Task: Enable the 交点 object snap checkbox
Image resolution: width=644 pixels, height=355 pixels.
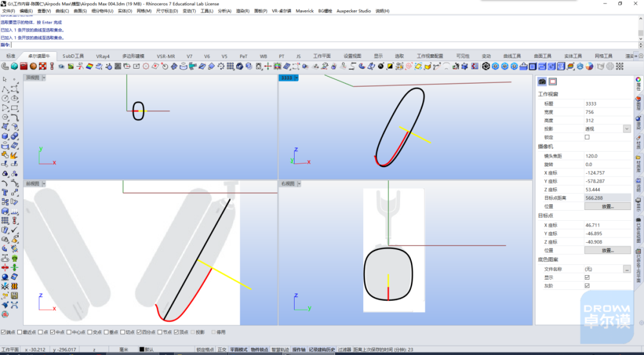Action: coord(90,332)
